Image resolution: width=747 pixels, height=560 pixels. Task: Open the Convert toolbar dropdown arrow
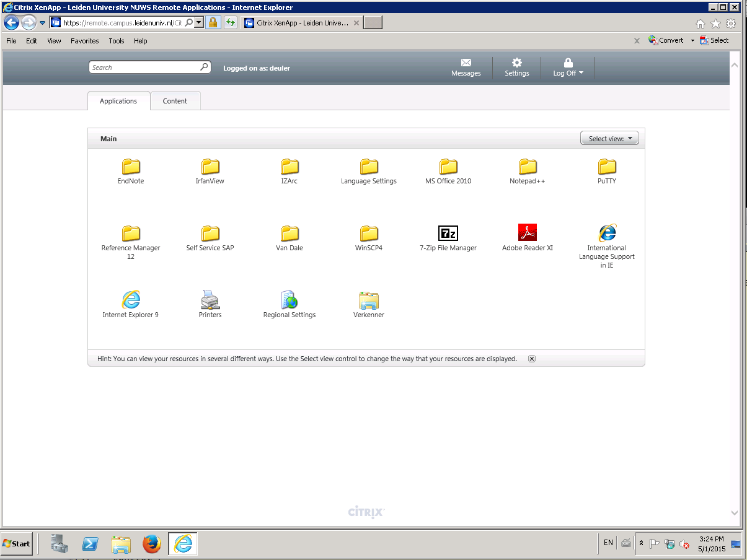[x=692, y=41]
